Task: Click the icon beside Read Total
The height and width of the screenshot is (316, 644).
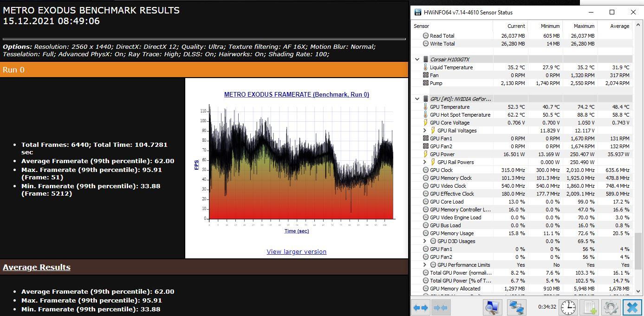Action: pos(426,36)
